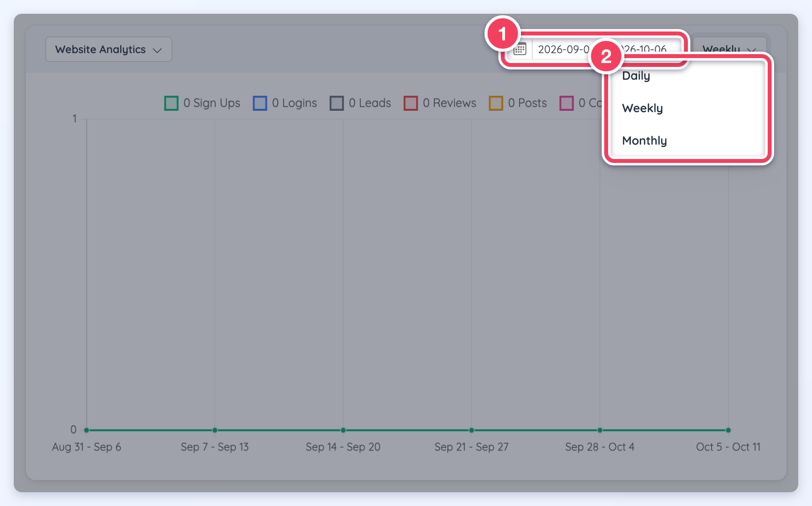This screenshot has width=812, height=506.
Task: Toggle the Logins legend box
Action: (x=260, y=103)
